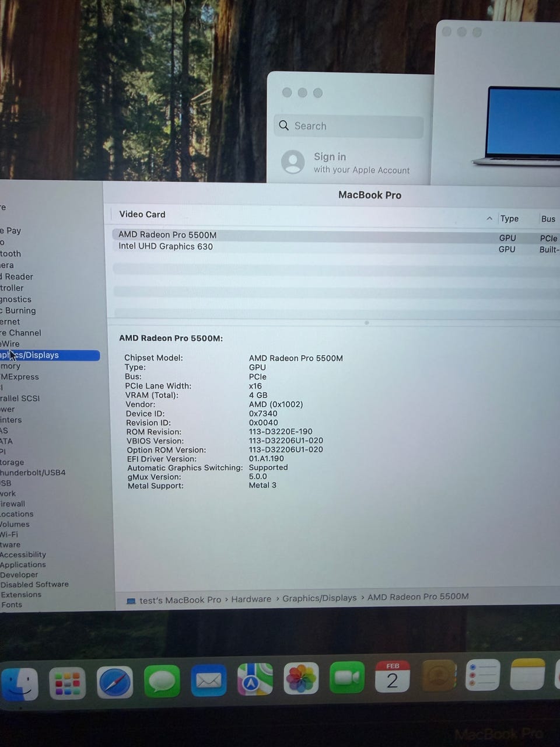
Task: Select Applications in the sidebar
Action: click(x=23, y=565)
